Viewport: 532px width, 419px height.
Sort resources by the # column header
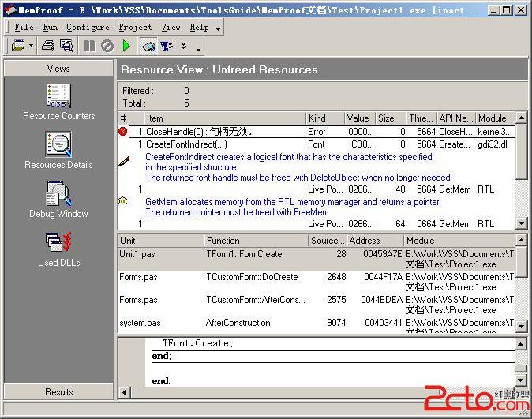(130, 118)
